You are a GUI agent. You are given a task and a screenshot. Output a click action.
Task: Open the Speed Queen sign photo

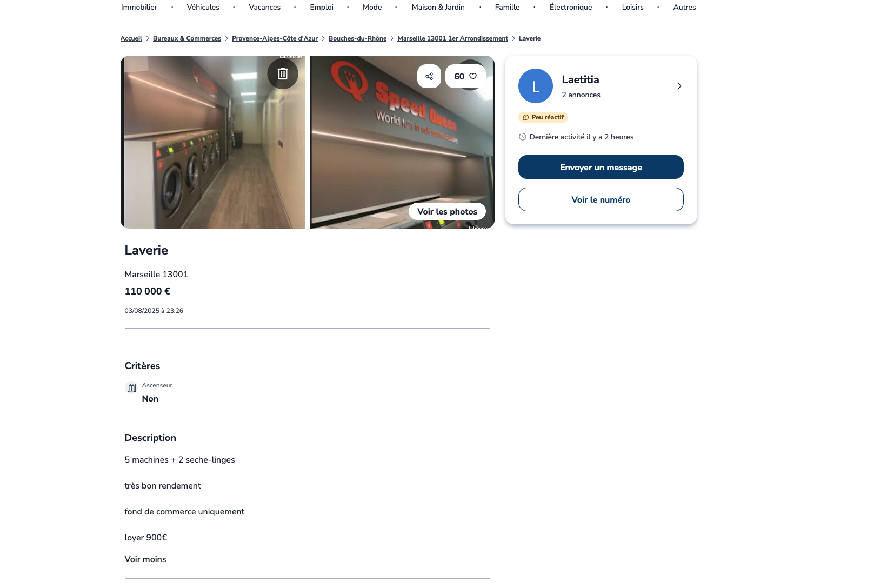(402, 142)
